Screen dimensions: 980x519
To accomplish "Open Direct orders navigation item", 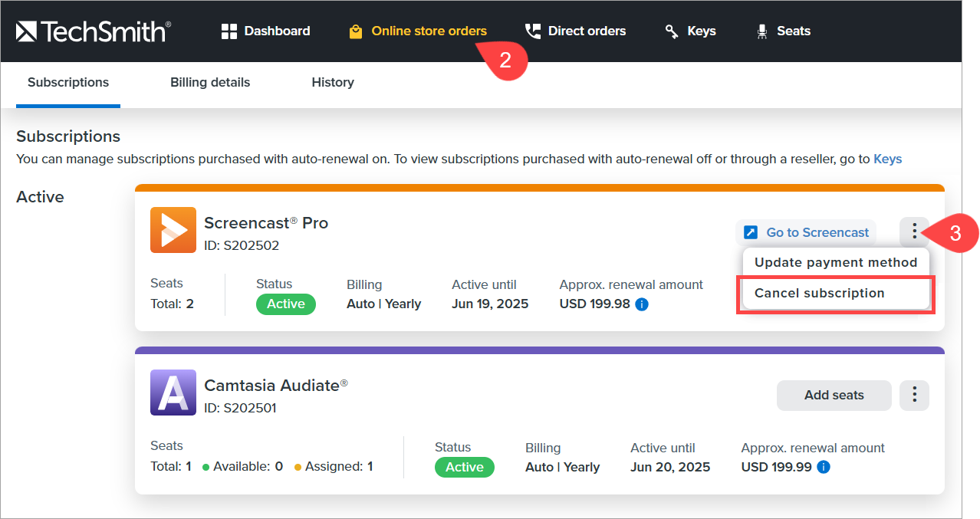I will point(575,31).
